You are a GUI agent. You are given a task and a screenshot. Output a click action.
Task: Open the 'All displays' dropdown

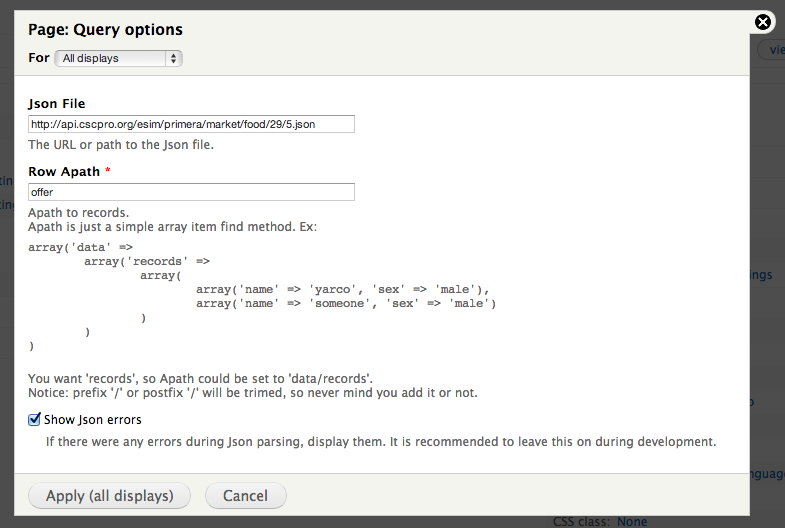click(118, 59)
